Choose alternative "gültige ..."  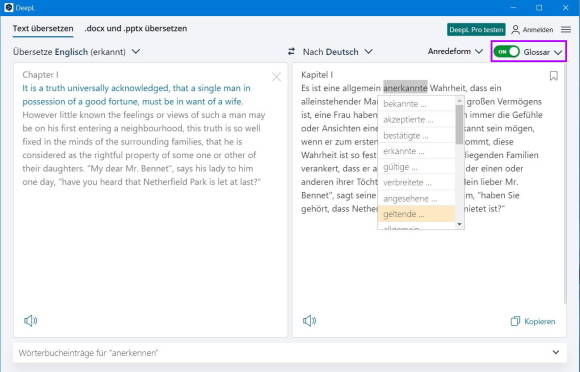(416, 167)
